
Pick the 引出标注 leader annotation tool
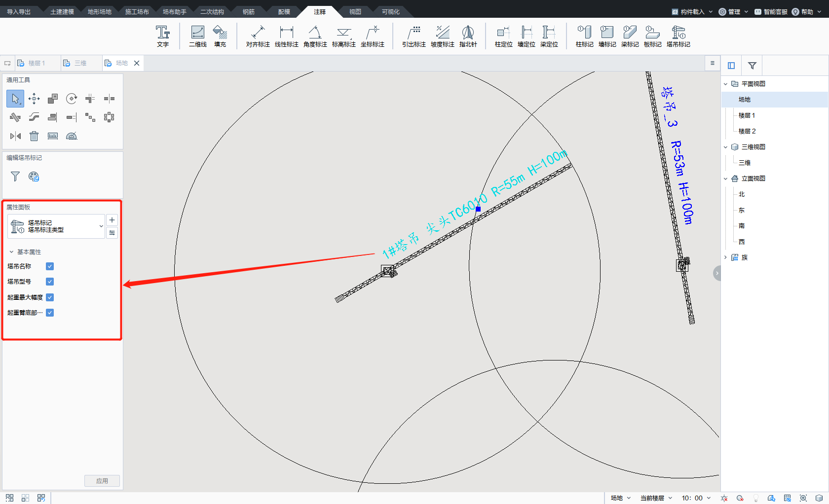[414, 36]
